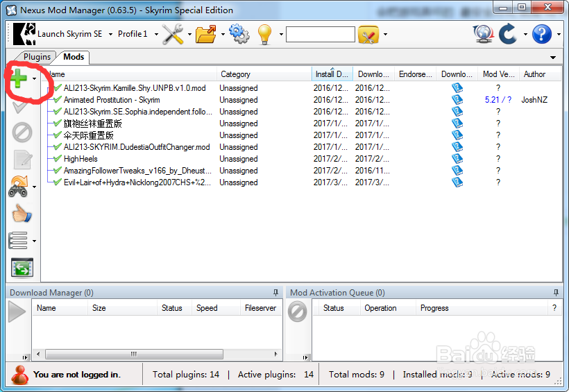Expand the binoculars update dropdown arrow
The height and width of the screenshot is (392, 569).
34,187
